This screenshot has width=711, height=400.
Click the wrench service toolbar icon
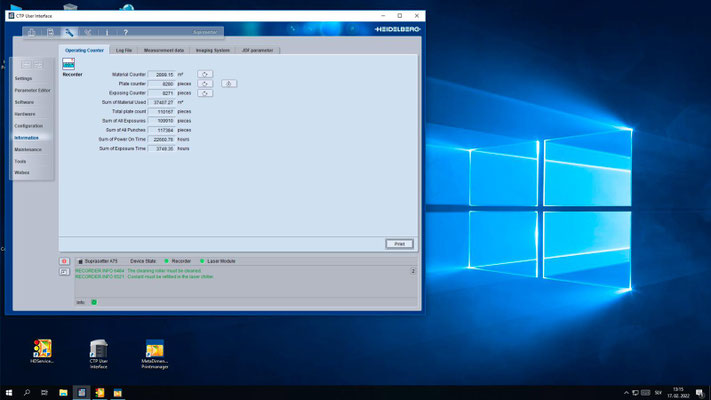pyautogui.click(x=70, y=33)
